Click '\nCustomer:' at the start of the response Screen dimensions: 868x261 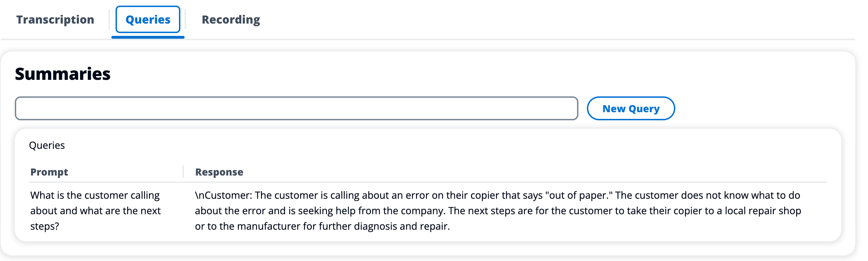tap(223, 195)
